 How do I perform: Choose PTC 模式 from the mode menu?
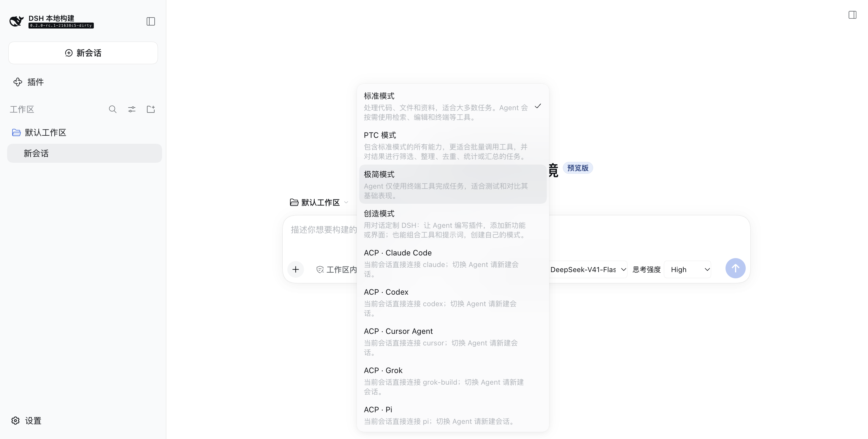[452, 145]
